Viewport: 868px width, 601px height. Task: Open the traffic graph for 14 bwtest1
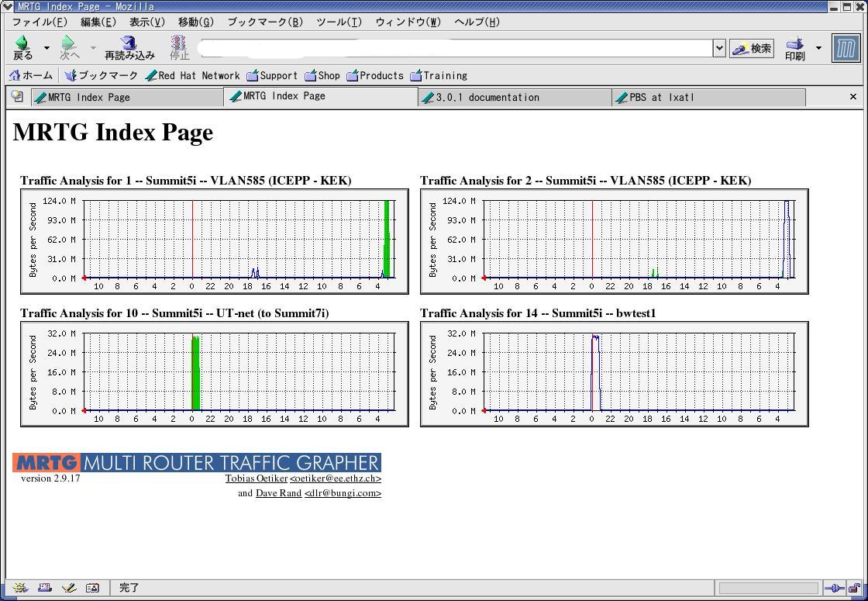tap(615, 374)
